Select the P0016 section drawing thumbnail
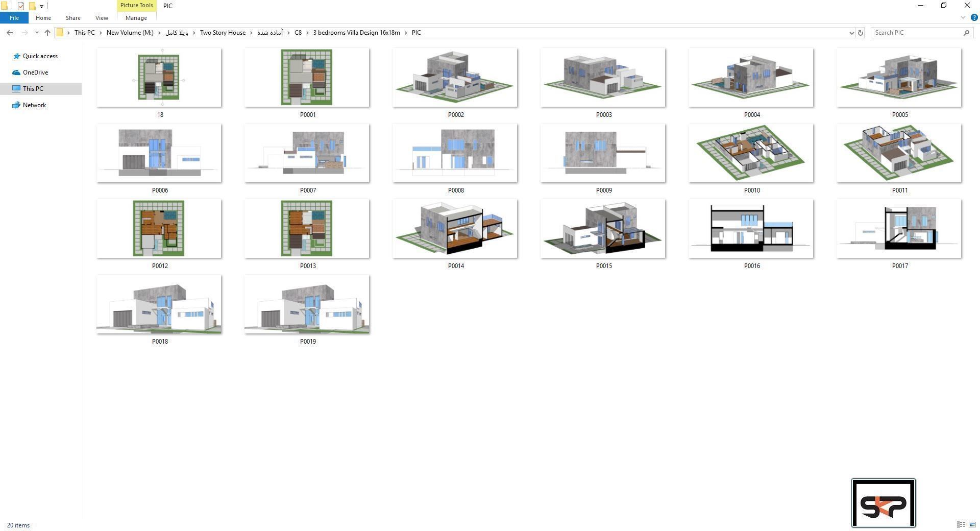This screenshot has width=980, height=531. pos(751,229)
